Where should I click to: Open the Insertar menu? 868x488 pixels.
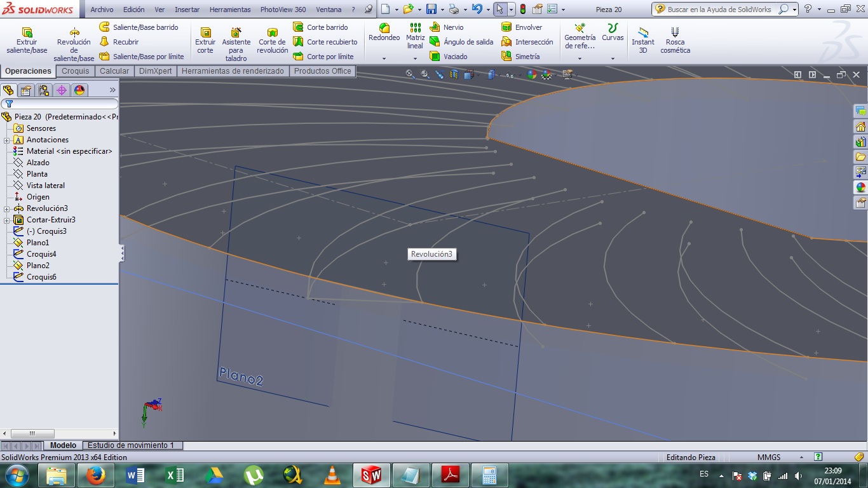(x=187, y=10)
